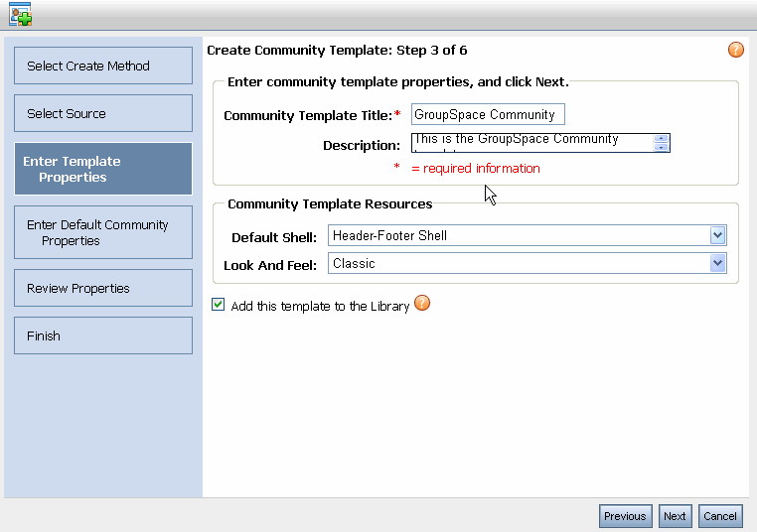
Task: Click Description scroll up arrow
Action: pos(661,138)
